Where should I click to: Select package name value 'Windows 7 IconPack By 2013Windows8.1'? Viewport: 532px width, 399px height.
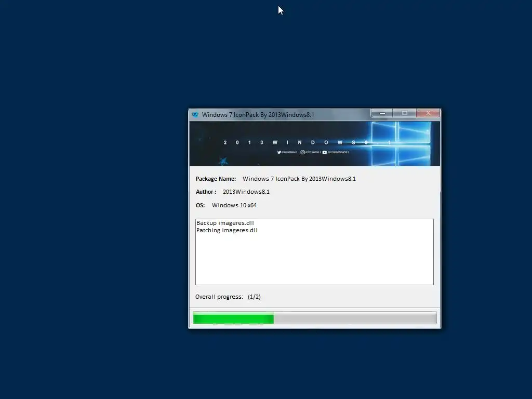(x=299, y=179)
